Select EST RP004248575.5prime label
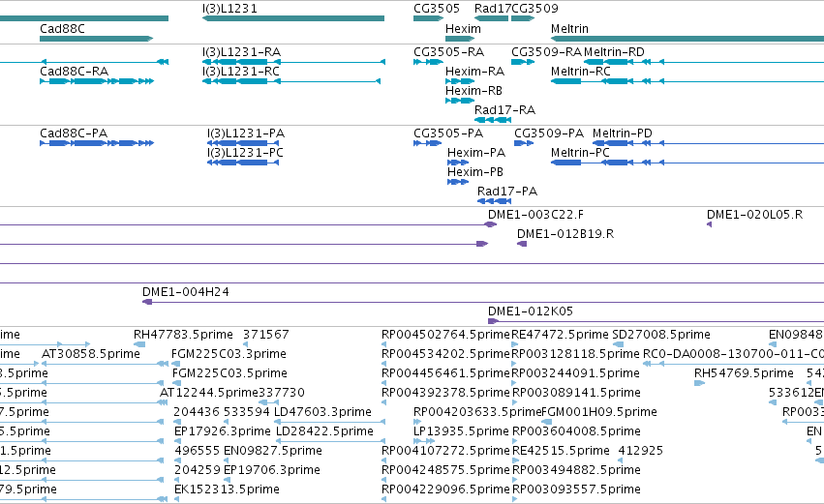The width and height of the screenshot is (824, 504). (x=445, y=471)
